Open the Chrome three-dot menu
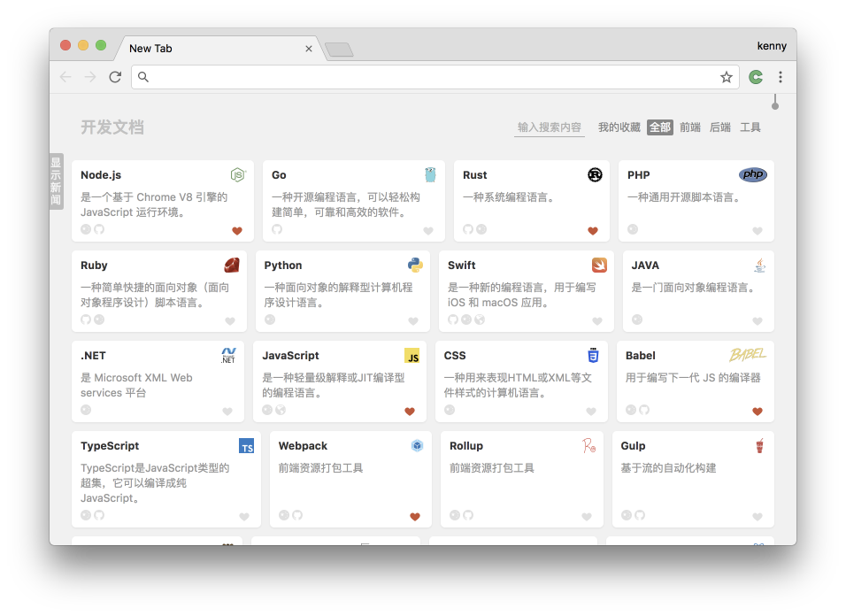The width and height of the screenshot is (846, 616). 781,77
